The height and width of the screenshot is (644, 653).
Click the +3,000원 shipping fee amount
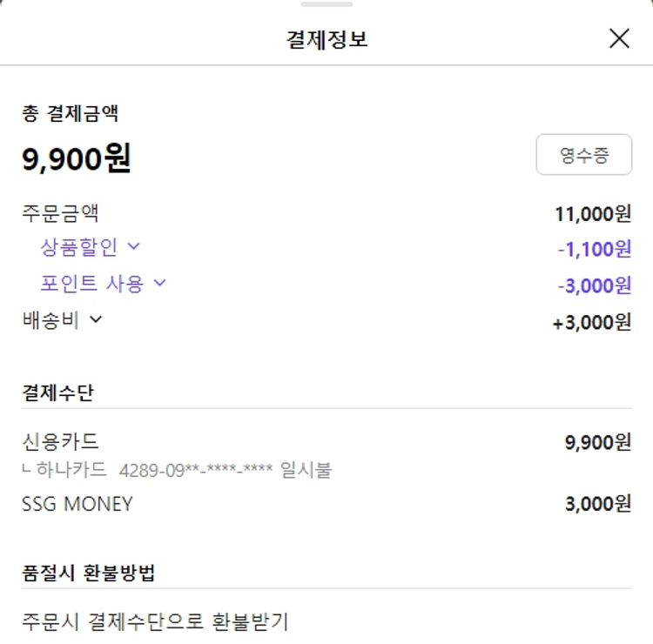591,322
